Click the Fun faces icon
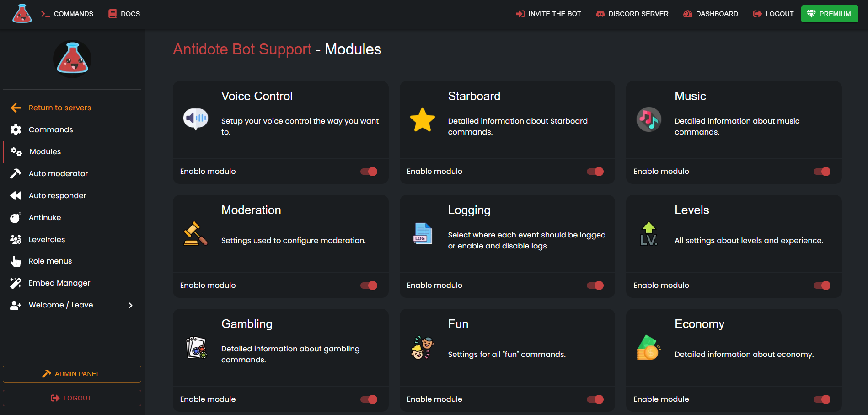The height and width of the screenshot is (415, 868). point(423,347)
